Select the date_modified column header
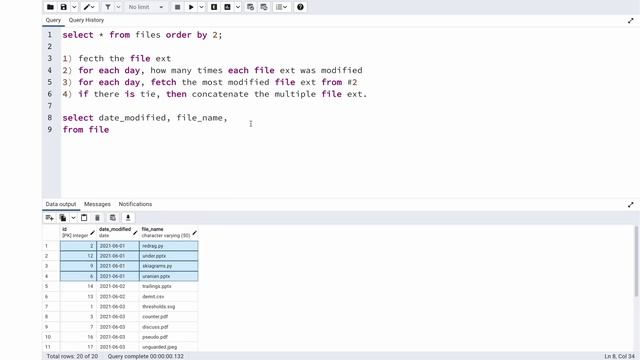This screenshot has width=640, height=360. pos(118,232)
